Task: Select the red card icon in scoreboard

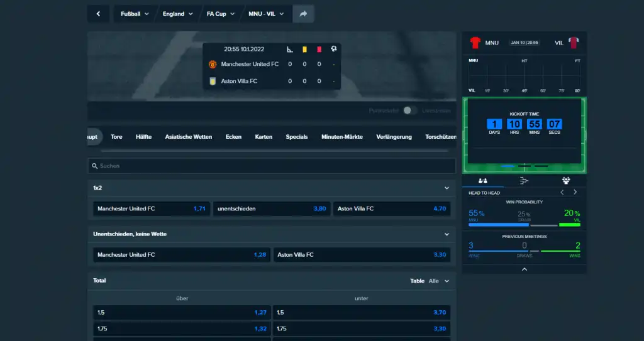Action: [x=319, y=49]
